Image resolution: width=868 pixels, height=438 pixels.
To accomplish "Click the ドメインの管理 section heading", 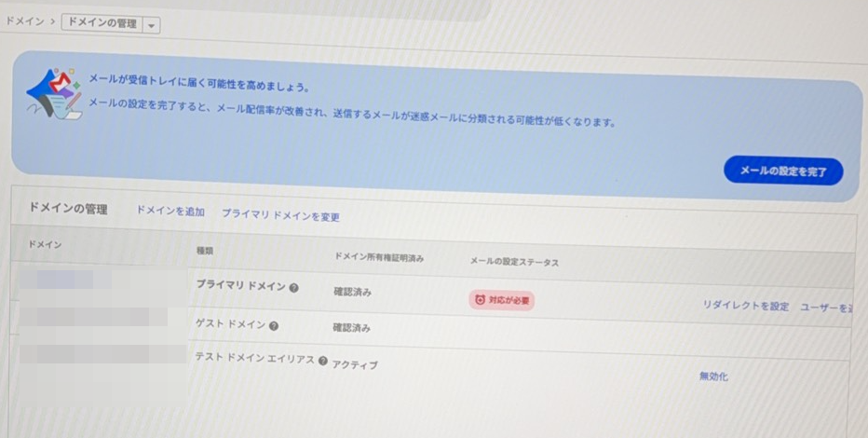I will pos(68,208).
